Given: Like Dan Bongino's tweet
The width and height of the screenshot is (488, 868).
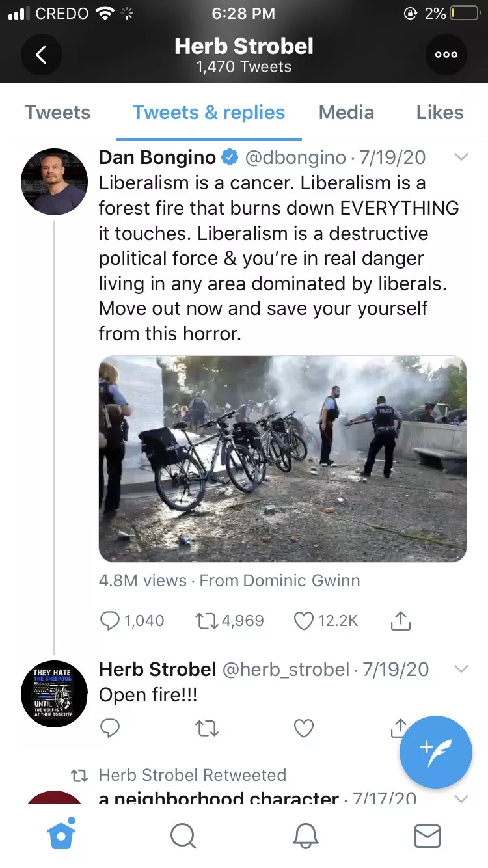Looking at the screenshot, I should pyautogui.click(x=304, y=621).
